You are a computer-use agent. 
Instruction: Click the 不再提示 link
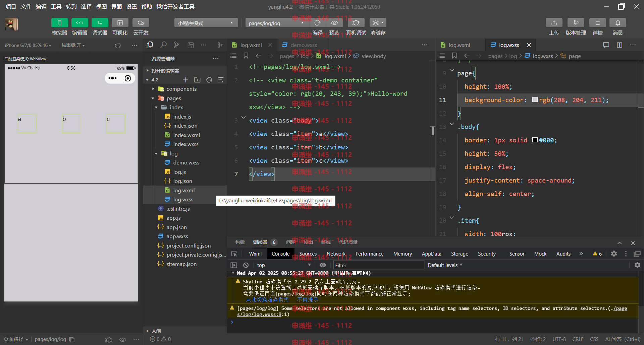pyautogui.click(x=308, y=299)
